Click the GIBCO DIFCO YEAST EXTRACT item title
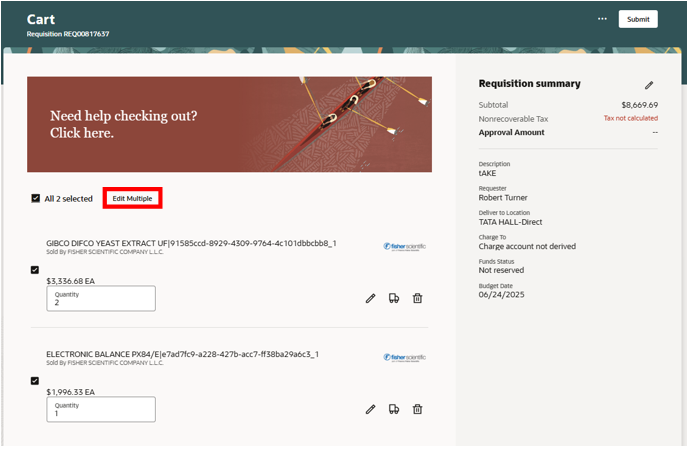 coord(191,243)
